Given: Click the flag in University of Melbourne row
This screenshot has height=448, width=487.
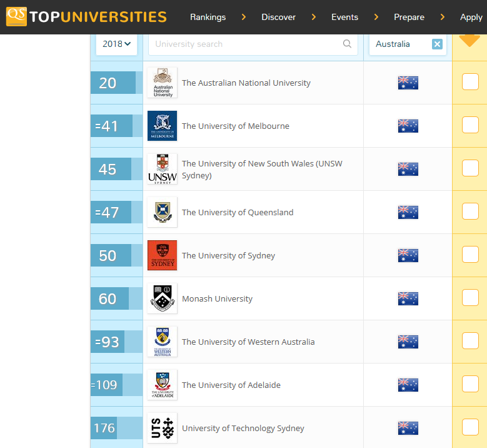Looking at the screenshot, I should tap(408, 126).
